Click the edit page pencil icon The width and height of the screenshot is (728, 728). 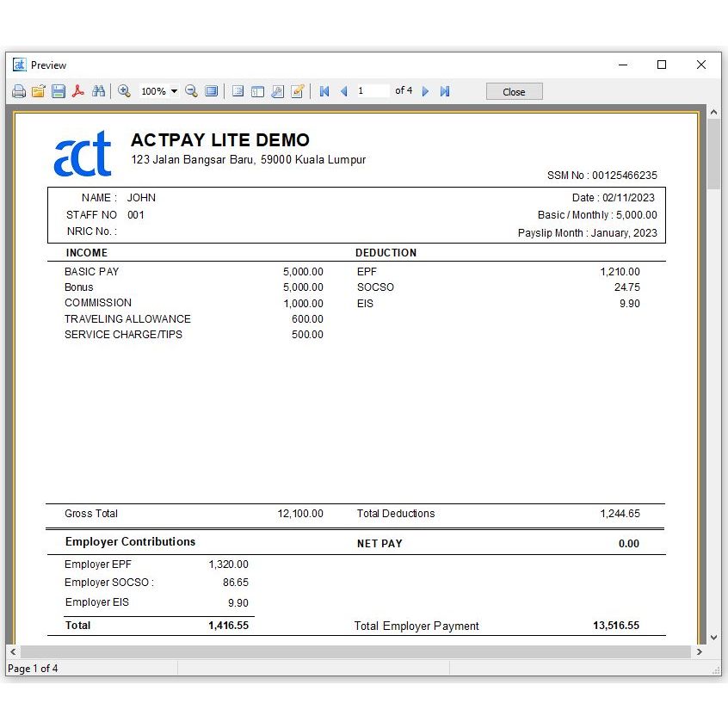point(298,91)
